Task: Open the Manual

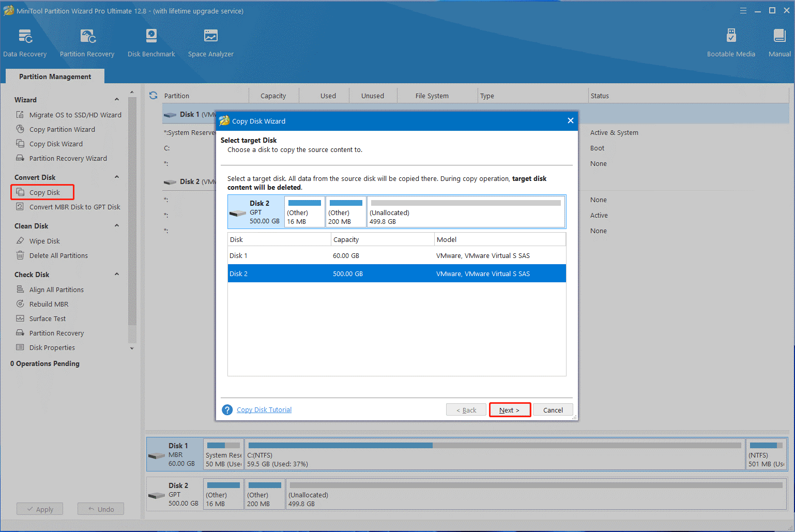Action: point(779,41)
